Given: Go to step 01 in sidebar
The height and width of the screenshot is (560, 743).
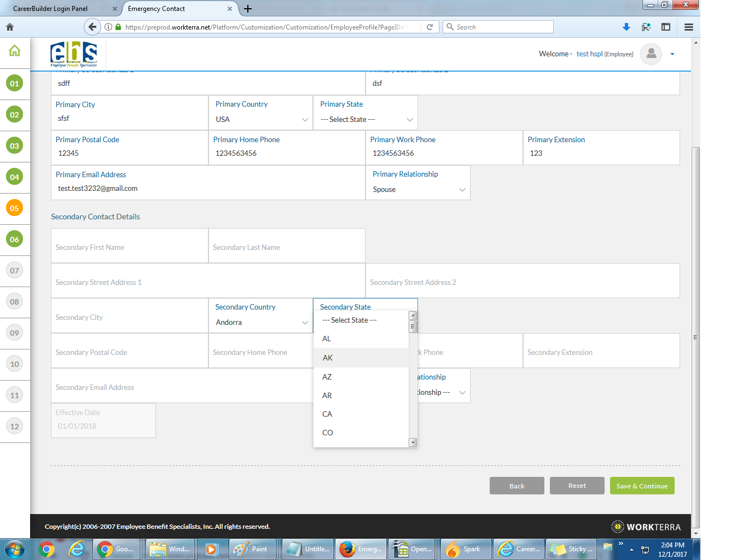Looking at the screenshot, I should 15,84.
